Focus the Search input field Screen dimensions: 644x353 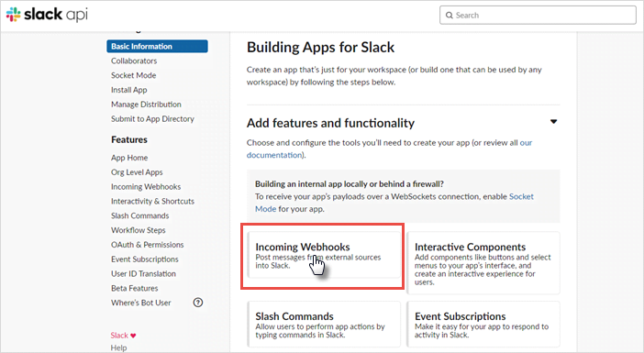tap(538, 16)
